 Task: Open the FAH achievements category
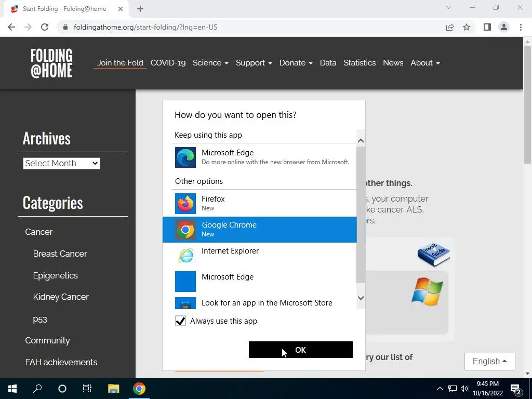(x=61, y=362)
